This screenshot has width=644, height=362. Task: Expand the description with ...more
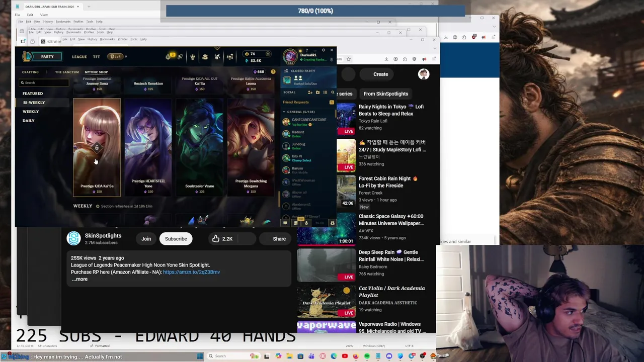click(79, 279)
